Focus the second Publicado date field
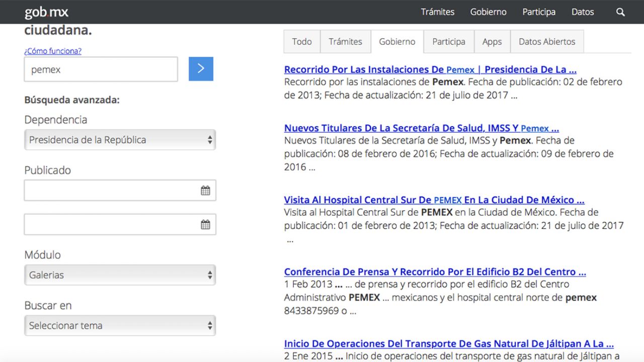Screen dimensions: 644x362 (x=120, y=225)
